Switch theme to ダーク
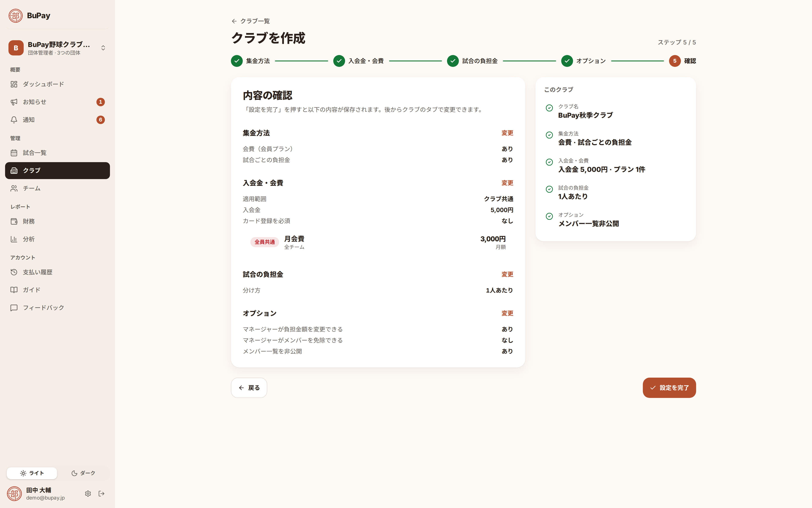This screenshot has width=812, height=508. click(x=83, y=473)
